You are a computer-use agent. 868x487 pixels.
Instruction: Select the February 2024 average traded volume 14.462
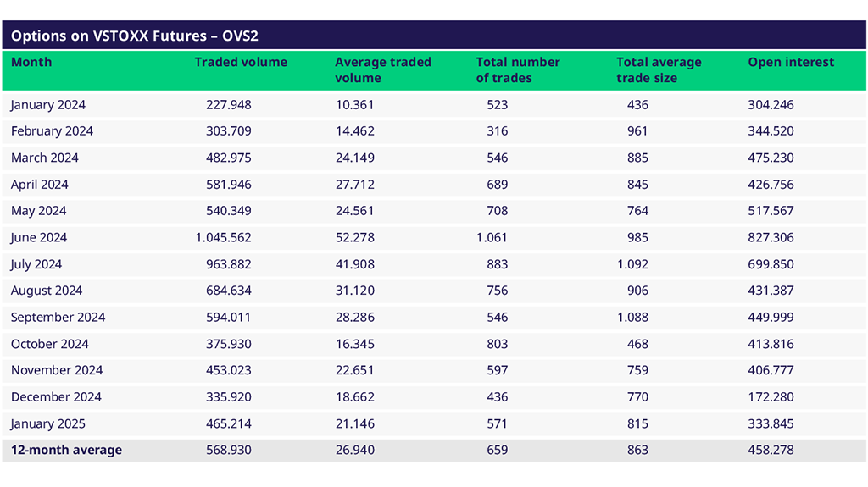point(354,131)
